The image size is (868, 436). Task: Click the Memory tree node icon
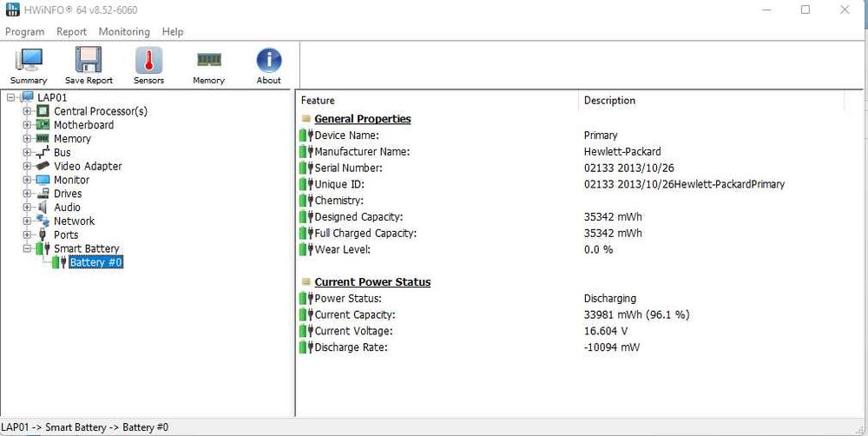(43, 138)
